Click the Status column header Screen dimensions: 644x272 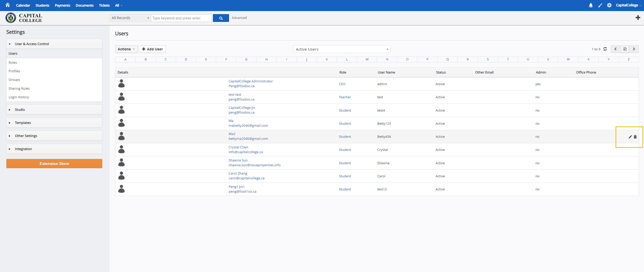[x=441, y=72]
